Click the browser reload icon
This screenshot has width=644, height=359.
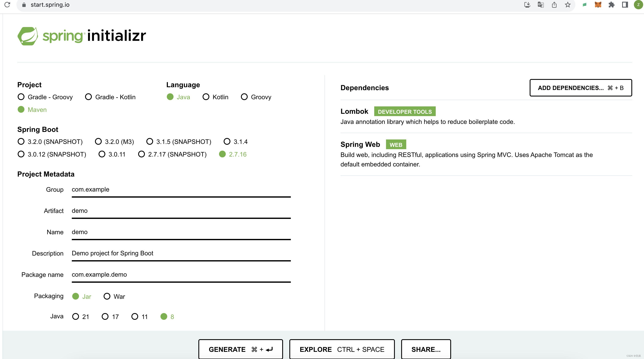coord(7,5)
